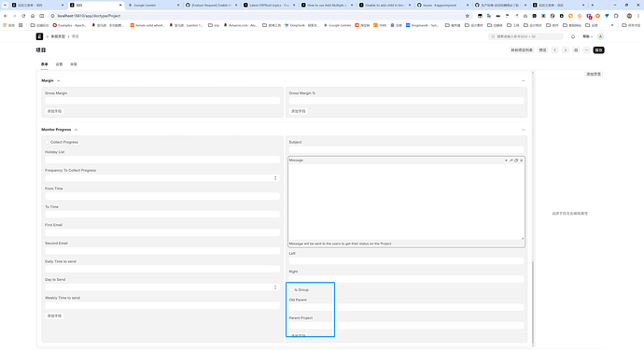The height and width of the screenshot is (350, 644).
Task: Click the browser address bar URL
Action: click(89, 16)
